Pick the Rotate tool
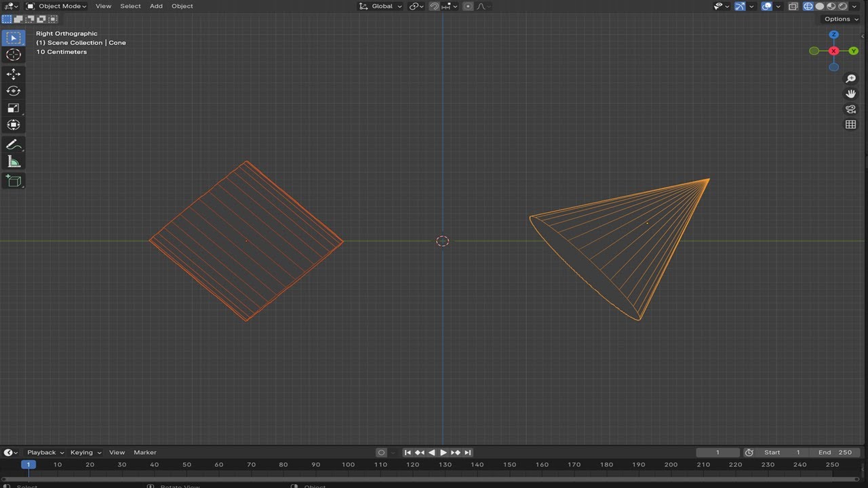868x488 pixels. coord(14,91)
